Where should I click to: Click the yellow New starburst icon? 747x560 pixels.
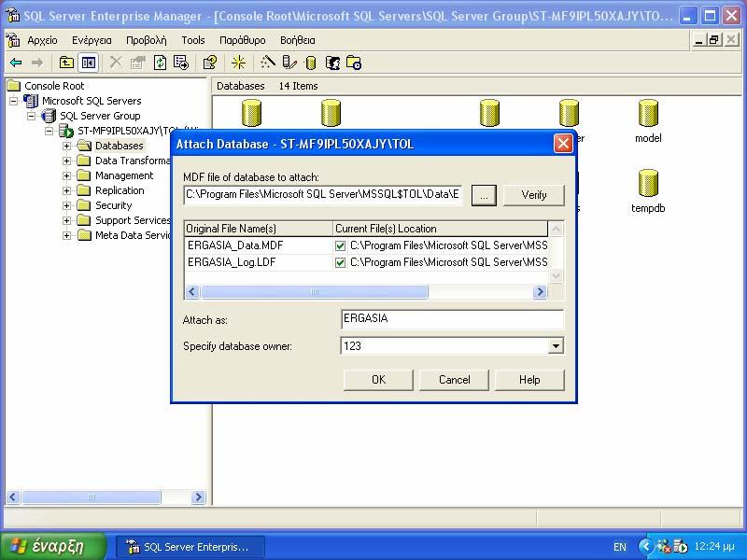click(x=239, y=63)
